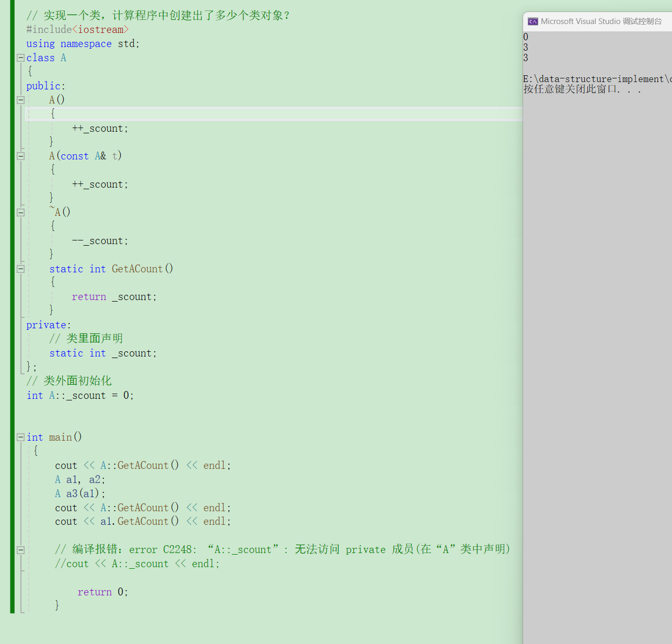Click the 'const A& t' parameter text
Image resolution: width=672 pixels, height=644 pixels.
[89, 156]
